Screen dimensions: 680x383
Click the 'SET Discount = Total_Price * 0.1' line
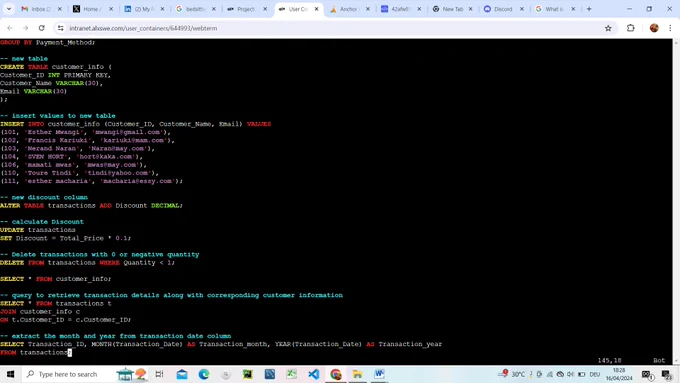tap(65, 238)
